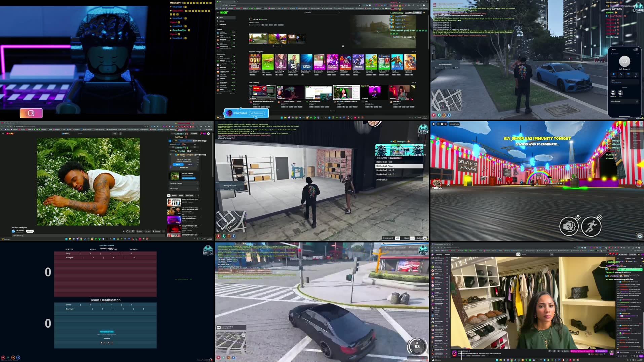This screenshot has width=644, height=362.
Task: Open View all for Top Live Categories
Action: point(413,52)
